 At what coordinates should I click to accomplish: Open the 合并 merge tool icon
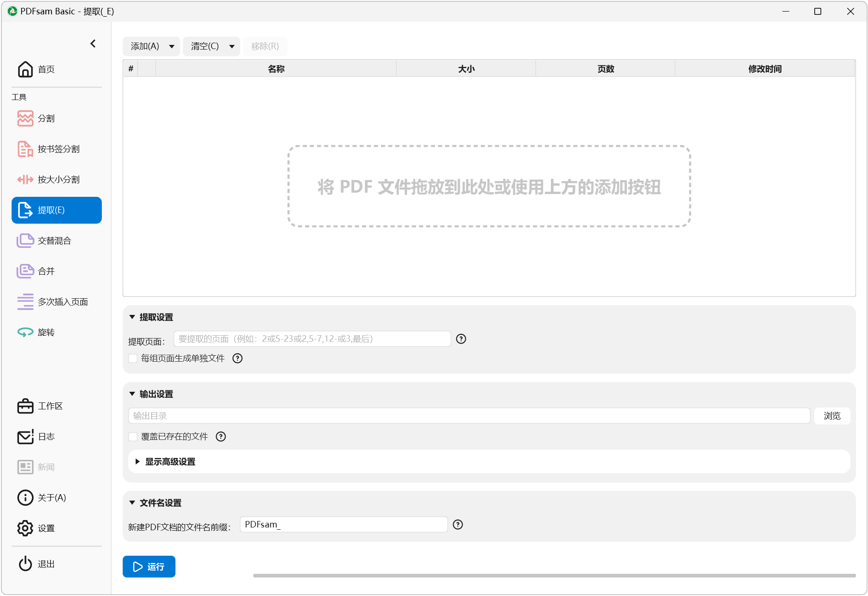click(x=25, y=271)
